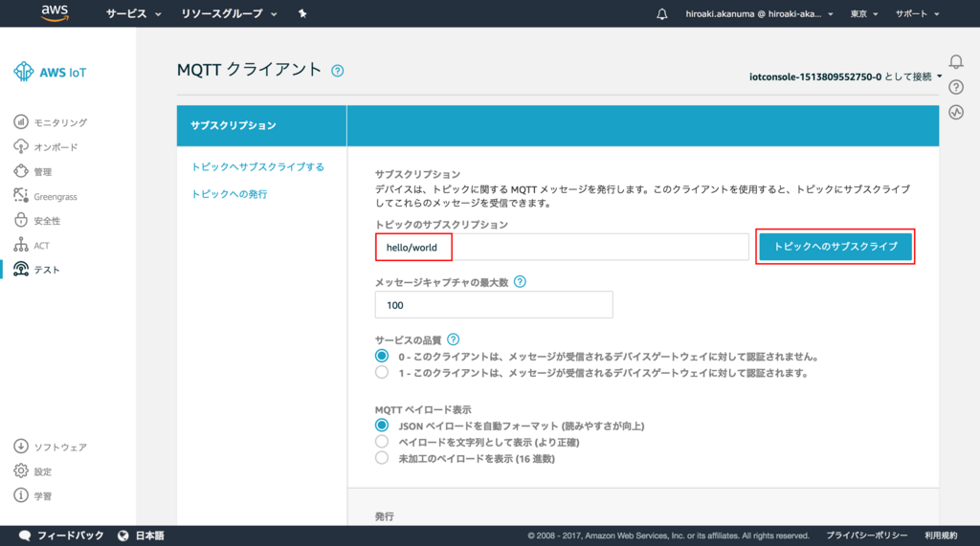Go to the モニタリング menu item

pyautogui.click(x=60, y=122)
